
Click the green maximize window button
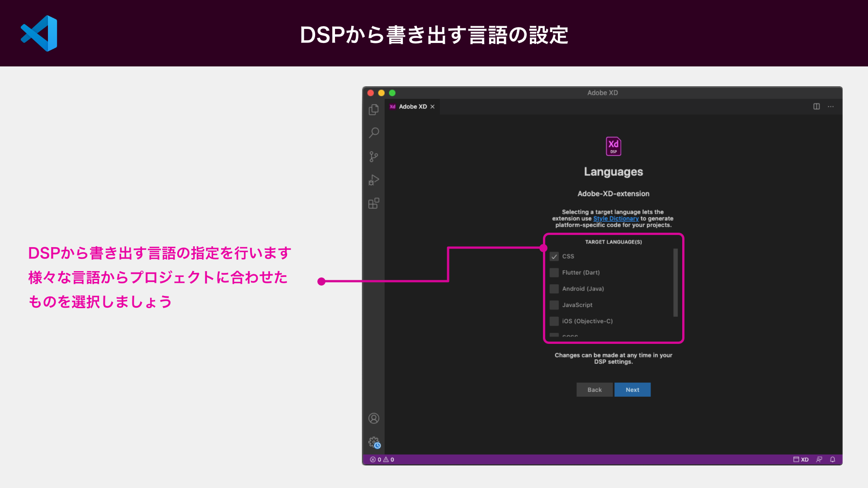[x=392, y=93]
